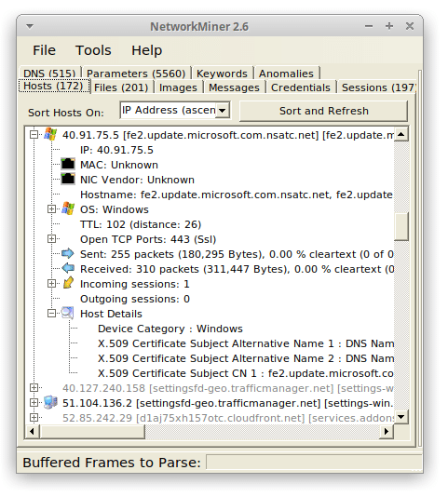Expand the Open TCP Ports node
448x497 pixels.
(x=51, y=239)
